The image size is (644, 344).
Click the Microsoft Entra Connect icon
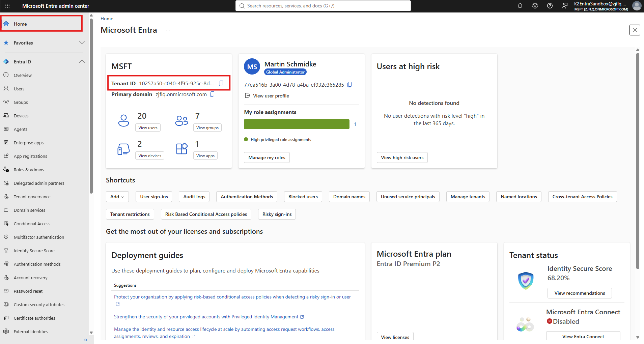coord(525,324)
